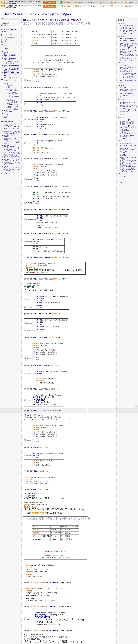Select the "or" radio button for tag search

click(8, 29)
